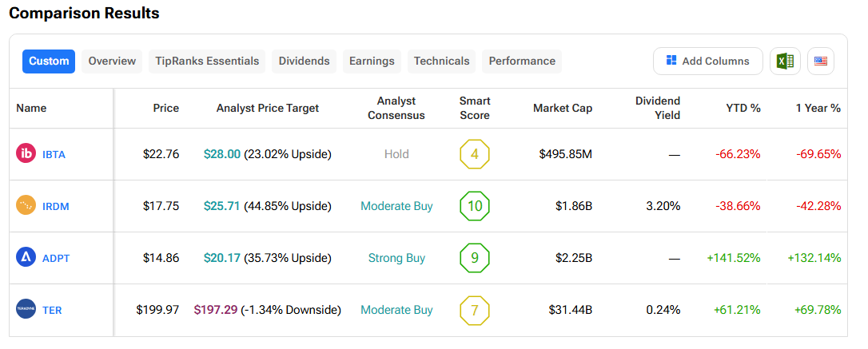The height and width of the screenshot is (349, 868).
Task: Switch to the Overview tab
Action: (112, 61)
